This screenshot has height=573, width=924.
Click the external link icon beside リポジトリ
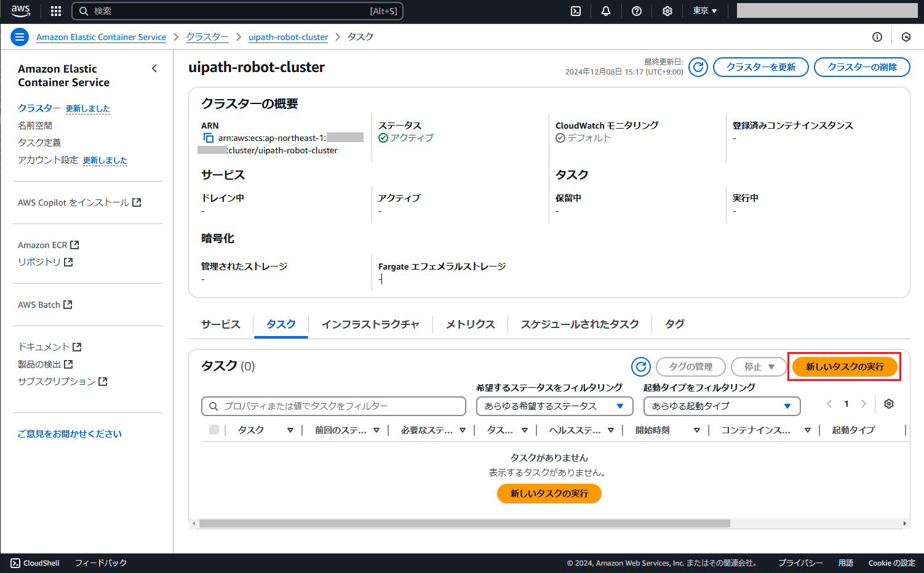click(x=68, y=262)
